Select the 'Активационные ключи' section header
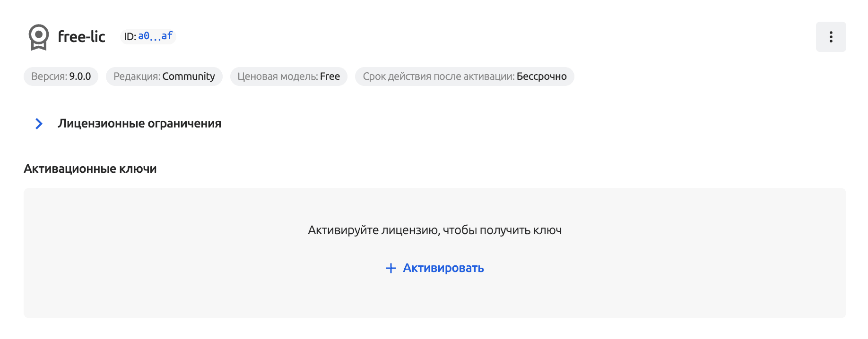This screenshot has height=339, width=868. pos(90,169)
